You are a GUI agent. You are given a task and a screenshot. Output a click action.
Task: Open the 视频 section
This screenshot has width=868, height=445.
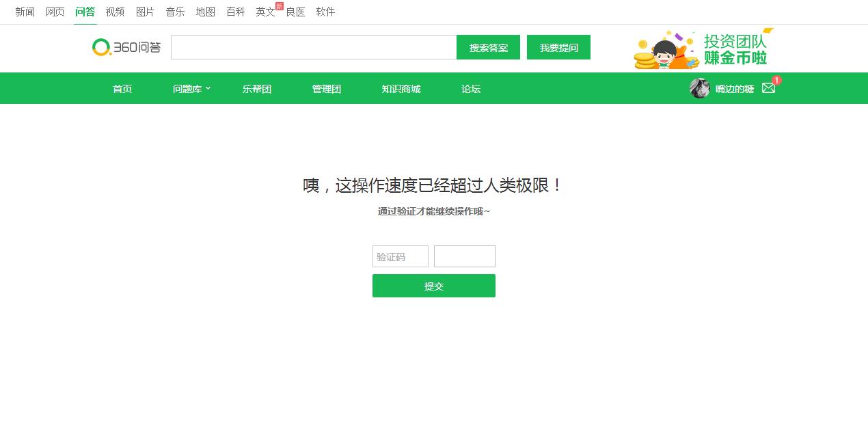tap(115, 12)
